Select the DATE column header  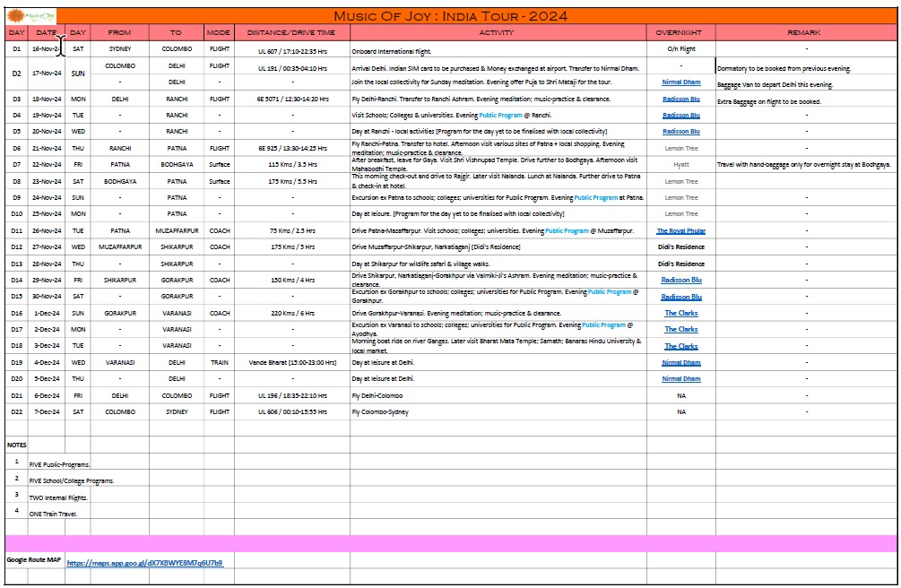point(47,33)
